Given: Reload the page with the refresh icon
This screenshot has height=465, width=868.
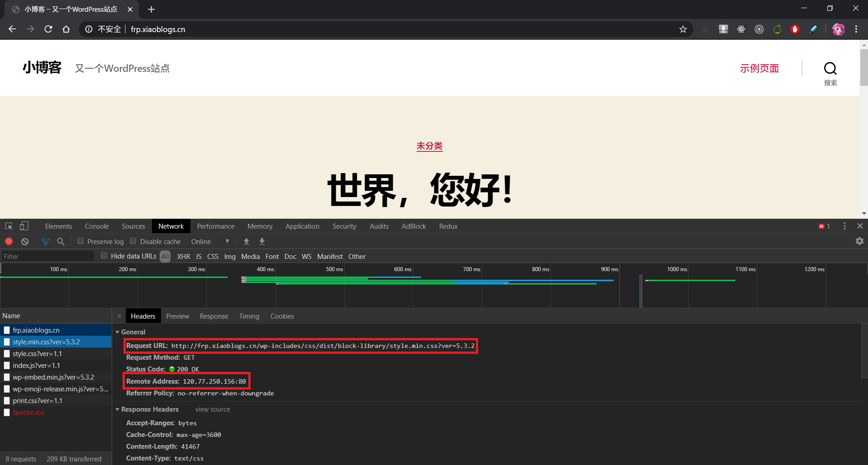Looking at the screenshot, I should point(48,29).
